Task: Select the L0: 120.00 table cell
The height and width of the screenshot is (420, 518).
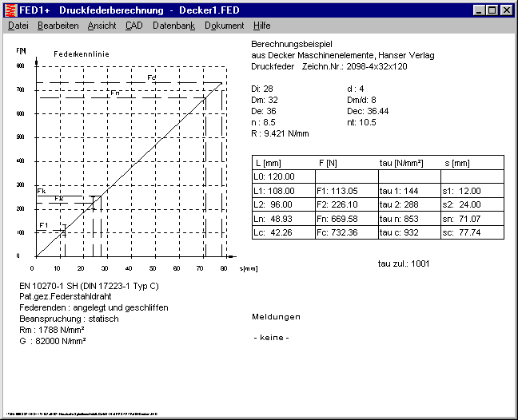Action: (274, 176)
